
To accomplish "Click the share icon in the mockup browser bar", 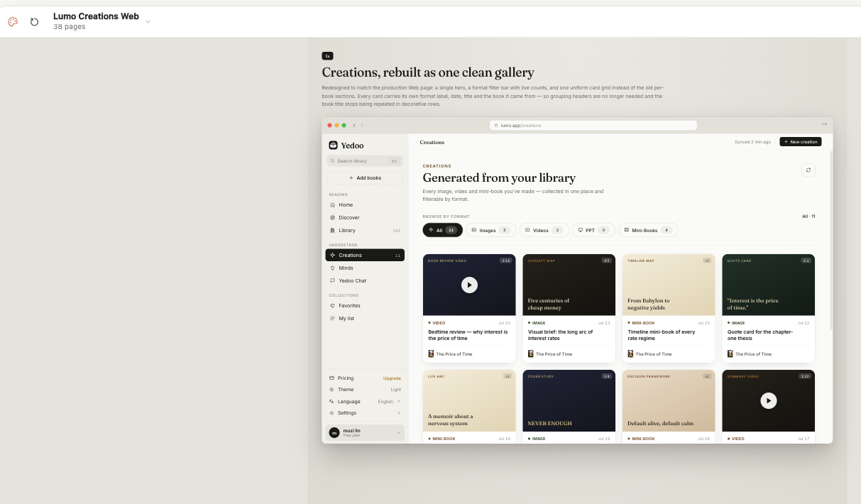I will pyautogui.click(x=825, y=124).
